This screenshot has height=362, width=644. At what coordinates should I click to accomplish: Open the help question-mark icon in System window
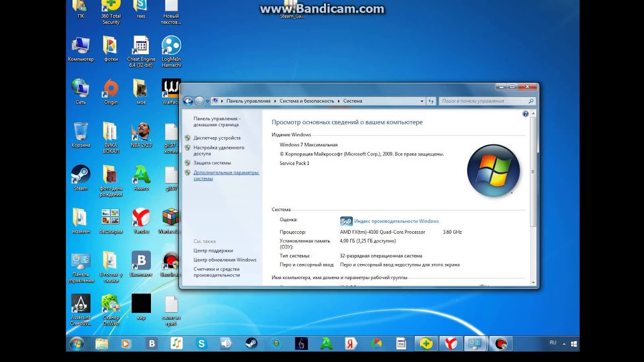coord(526,114)
